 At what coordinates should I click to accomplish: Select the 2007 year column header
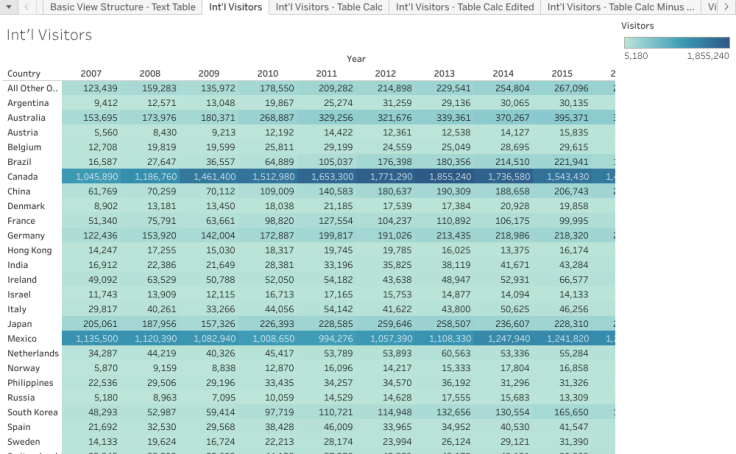91,74
